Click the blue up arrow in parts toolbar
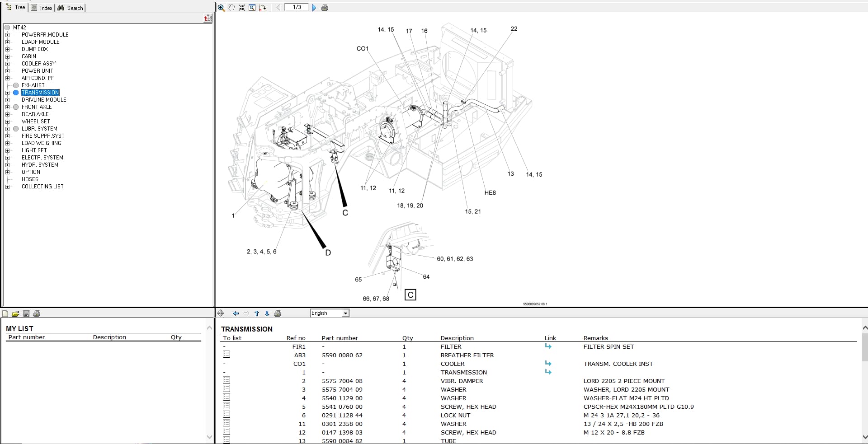This screenshot has width=868, height=444. click(x=257, y=313)
